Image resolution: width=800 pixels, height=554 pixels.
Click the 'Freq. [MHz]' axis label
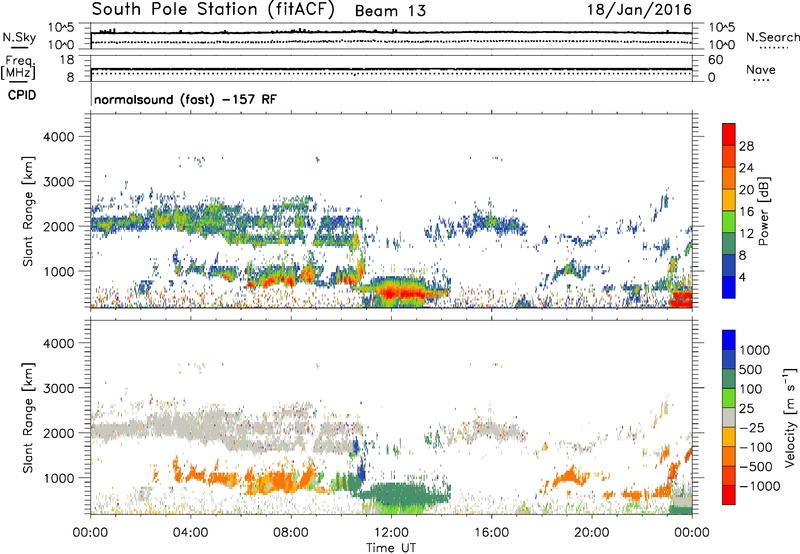click(18, 67)
